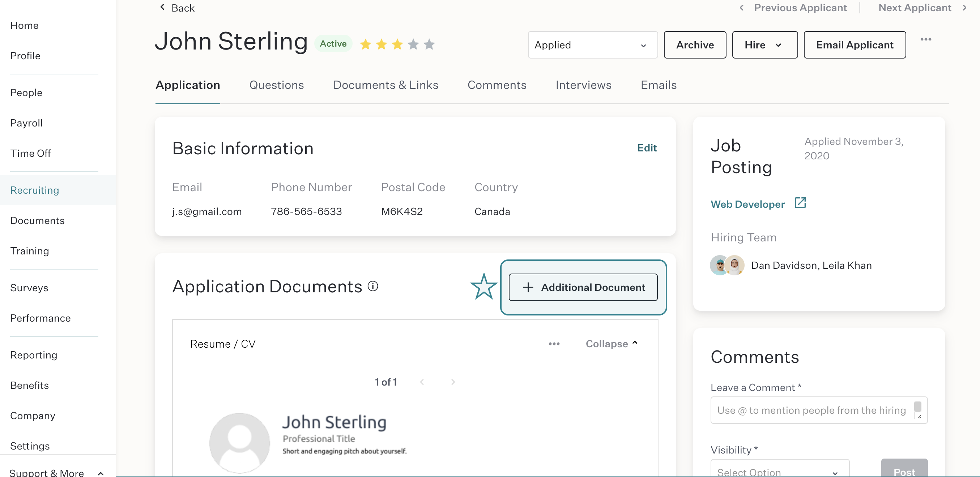The image size is (980, 477).
Task: Open Payroll in the sidebar
Action: tap(26, 123)
